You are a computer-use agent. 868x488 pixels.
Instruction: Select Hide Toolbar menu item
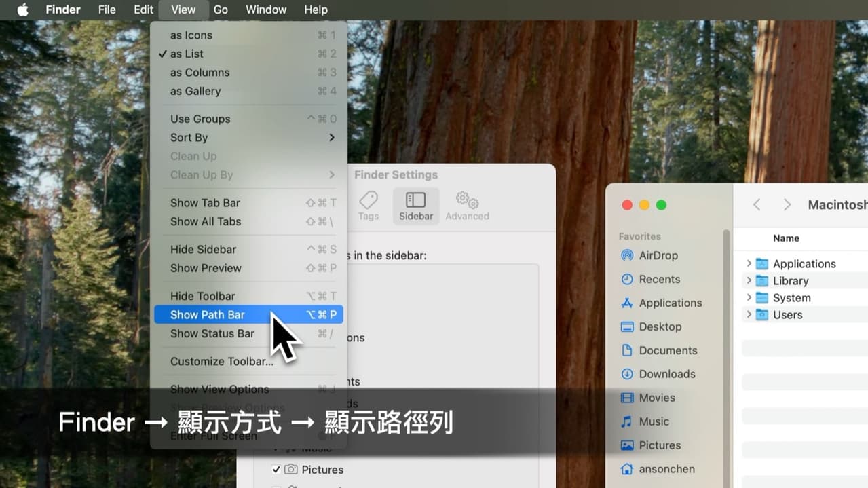(249, 296)
